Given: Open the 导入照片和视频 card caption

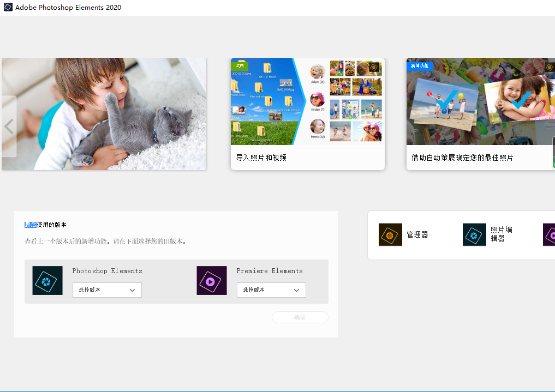Looking at the screenshot, I should pos(261,158).
